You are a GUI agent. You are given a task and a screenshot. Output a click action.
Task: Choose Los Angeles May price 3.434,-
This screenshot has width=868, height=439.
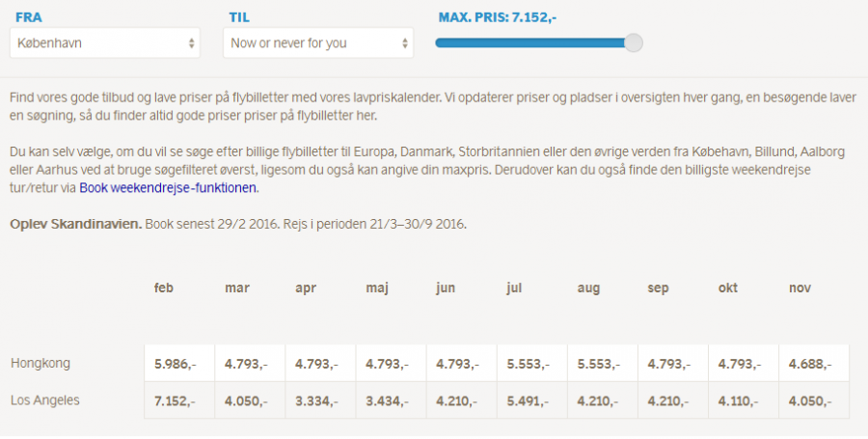(x=387, y=400)
